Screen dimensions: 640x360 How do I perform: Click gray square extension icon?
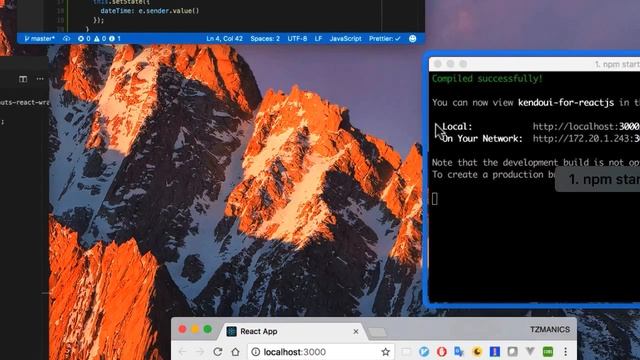[x=512, y=351]
